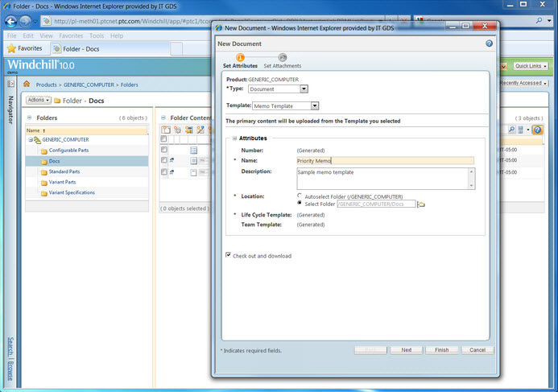The height and width of the screenshot is (392, 558).
Task: Click the fourth Folder Contents toolbar icon
Action: pos(200,130)
